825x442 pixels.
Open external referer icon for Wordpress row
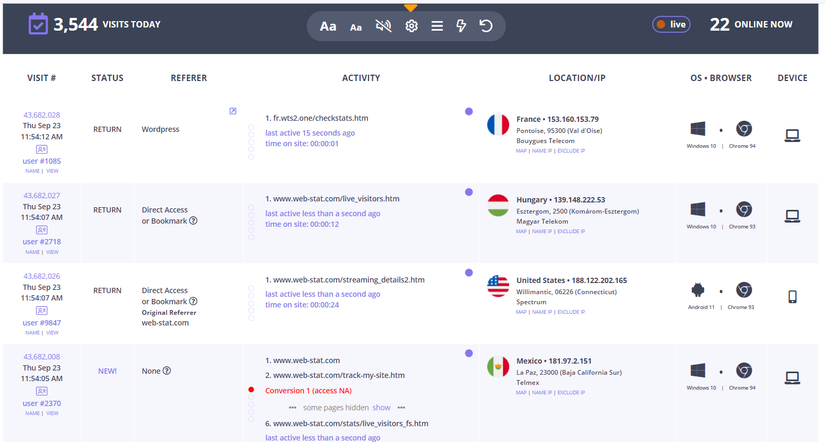(x=233, y=111)
